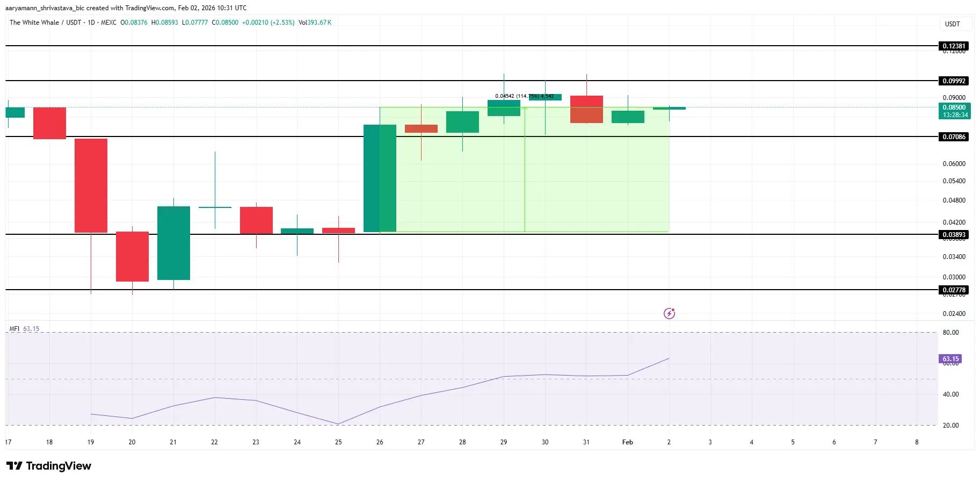Image resolution: width=980 pixels, height=482 pixels.
Task: Click the 0.12381 horizontal line price label
Action: point(954,46)
